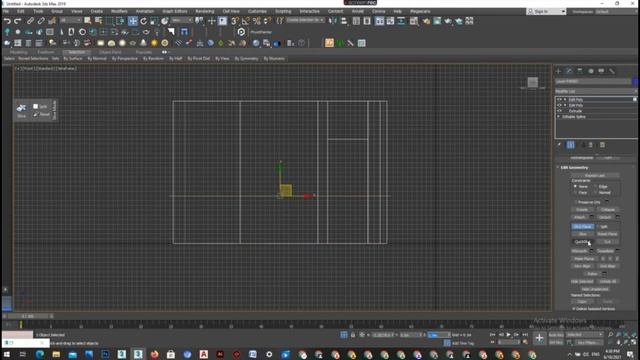Click the Make Planar button
Viewport: 640px width, 360px height.
584,259
